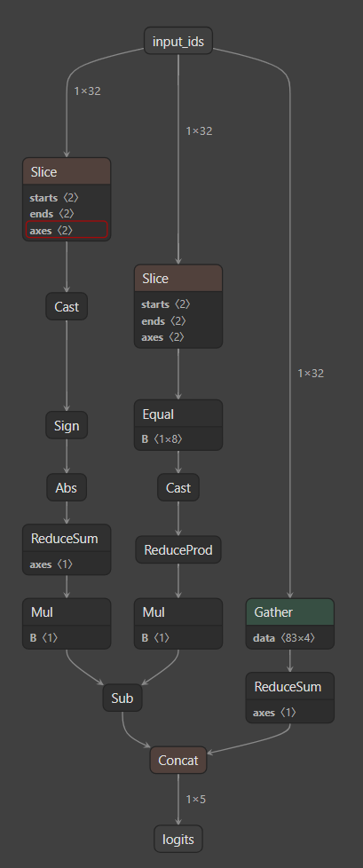
Task: Select the Sign node
Action: tap(67, 426)
